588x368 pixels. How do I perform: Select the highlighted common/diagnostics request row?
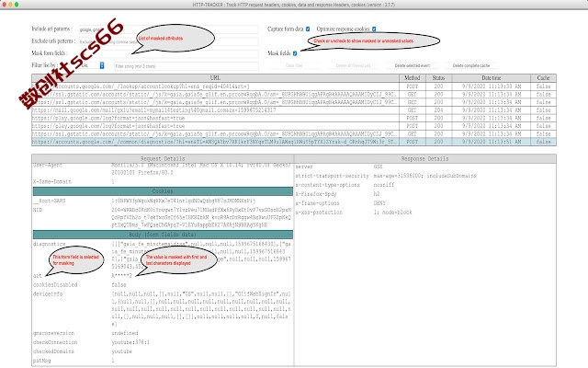(294, 142)
